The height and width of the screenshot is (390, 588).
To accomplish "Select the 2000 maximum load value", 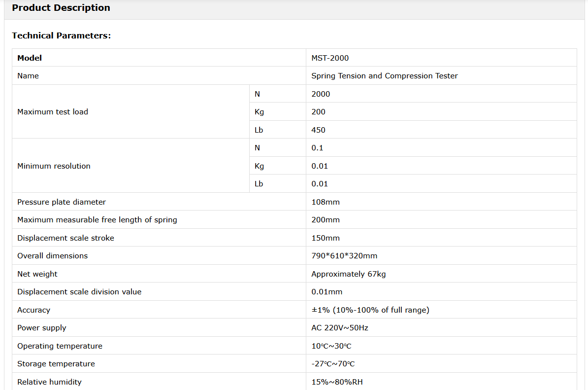I will [x=321, y=94].
